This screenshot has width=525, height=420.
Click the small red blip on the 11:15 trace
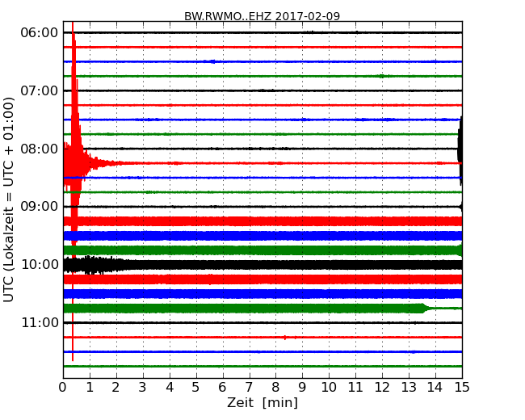285,338
